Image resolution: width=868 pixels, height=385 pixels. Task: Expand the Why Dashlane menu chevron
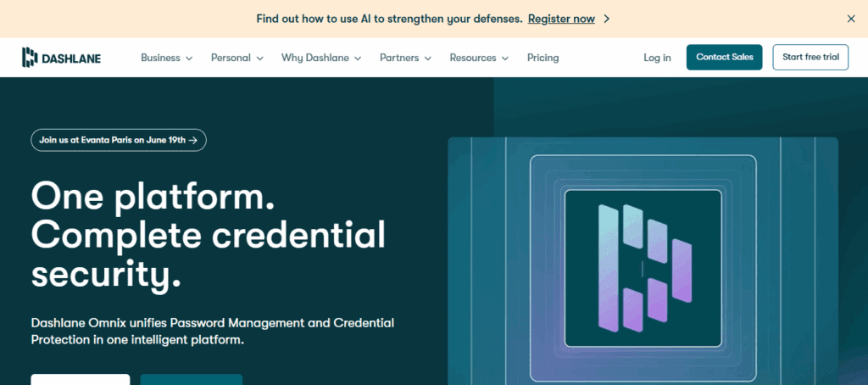point(358,59)
